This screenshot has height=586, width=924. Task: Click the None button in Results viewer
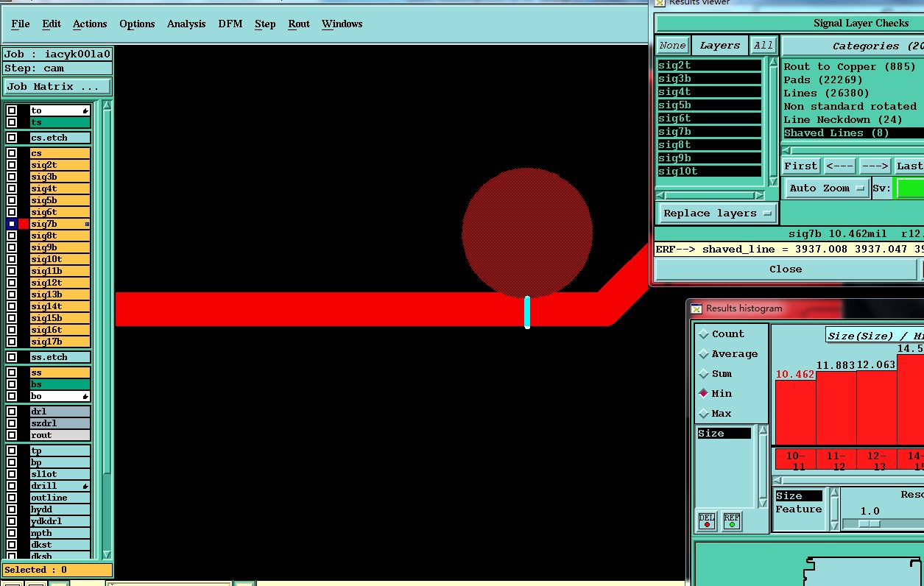click(x=672, y=45)
